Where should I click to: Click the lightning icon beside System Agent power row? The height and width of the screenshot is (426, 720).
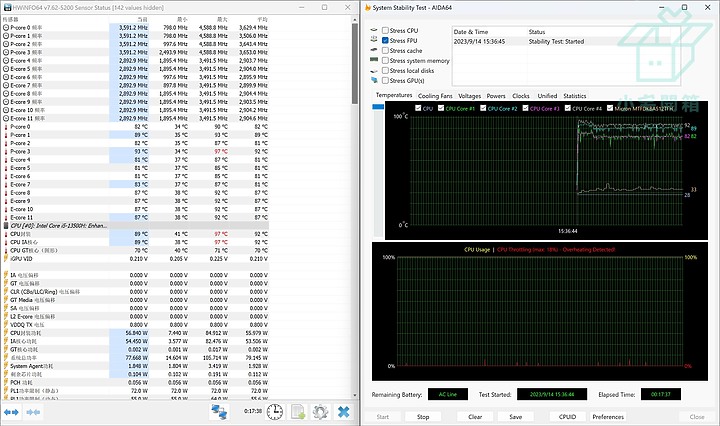pyautogui.click(x=6, y=366)
